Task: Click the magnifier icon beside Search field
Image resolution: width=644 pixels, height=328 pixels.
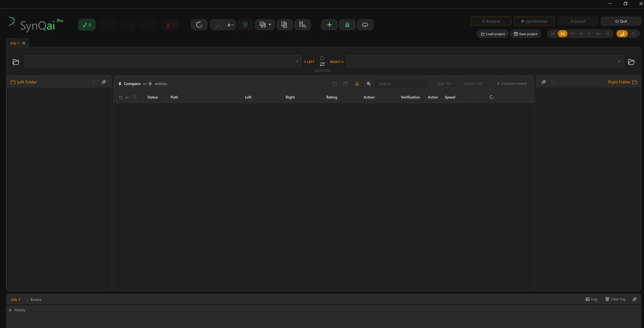Action: 369,83
